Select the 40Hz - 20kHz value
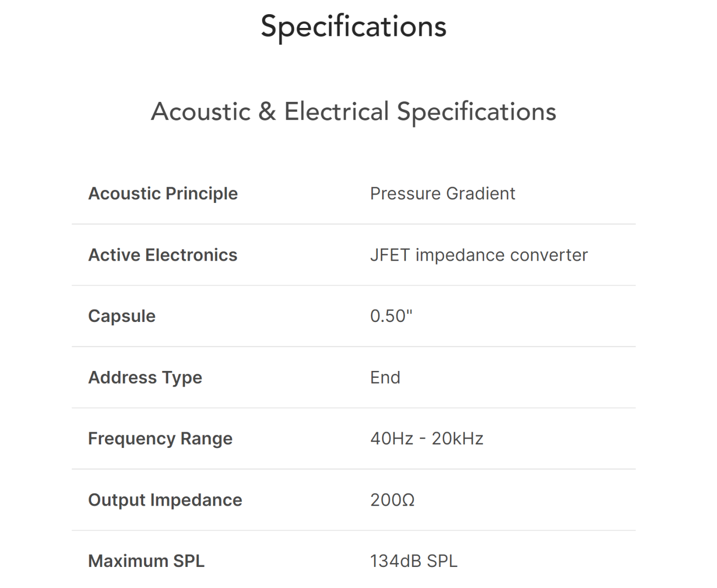 click(x=427, y=439)
